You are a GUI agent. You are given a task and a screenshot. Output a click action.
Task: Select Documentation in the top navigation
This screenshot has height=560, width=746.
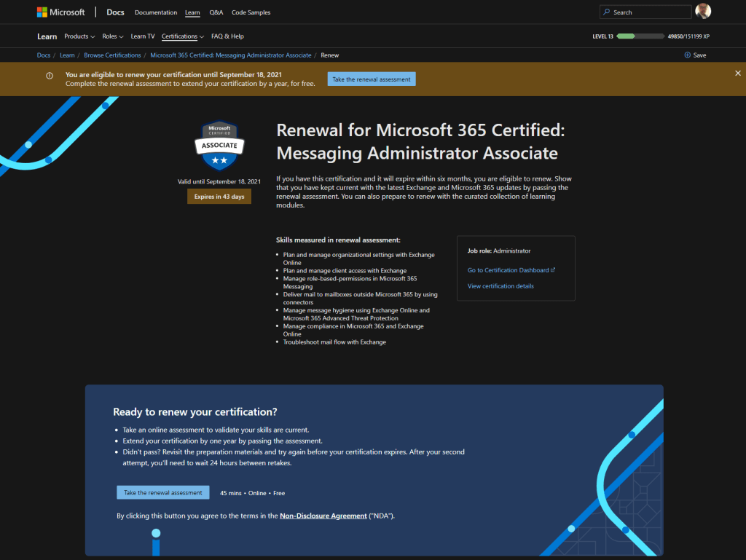click(156, 12)
